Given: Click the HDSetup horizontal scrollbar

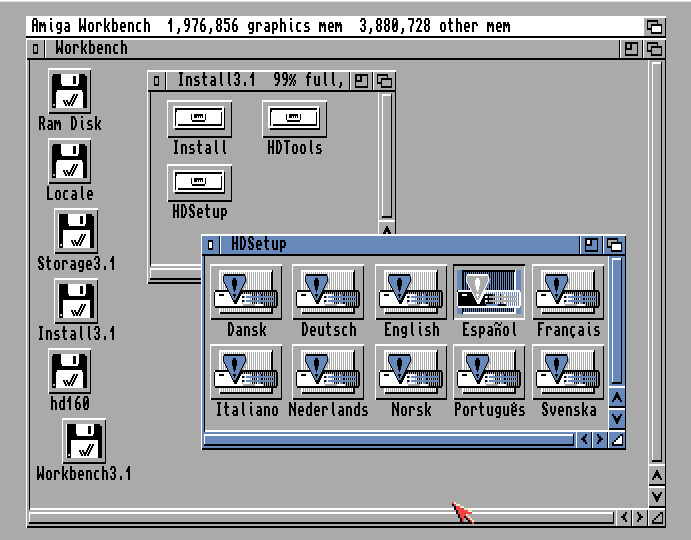Looking at the screenshot, I should tap(388, 439).
